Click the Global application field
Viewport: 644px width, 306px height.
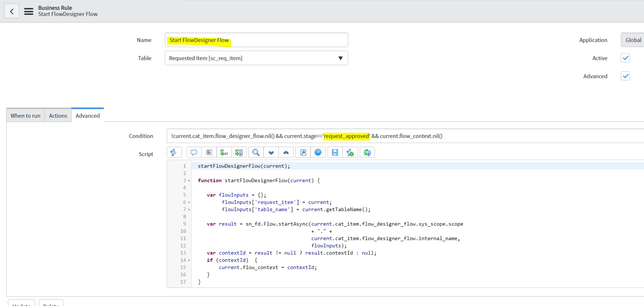[632, 40]
